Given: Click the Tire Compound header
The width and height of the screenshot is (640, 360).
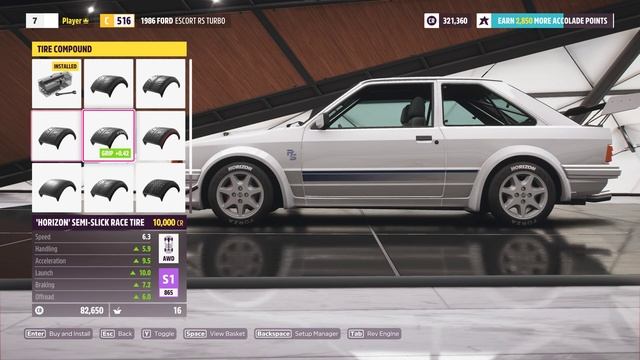Looking at the screenshot, I should [x=109, y=49].
